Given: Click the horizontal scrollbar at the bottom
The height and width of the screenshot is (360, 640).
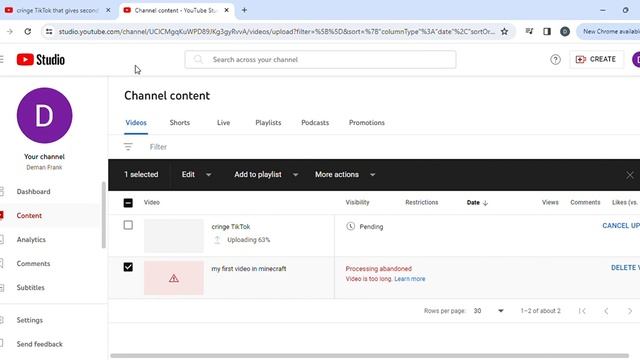Looking at the screenshot, I should pyautogui.click(x=369, y=356).
